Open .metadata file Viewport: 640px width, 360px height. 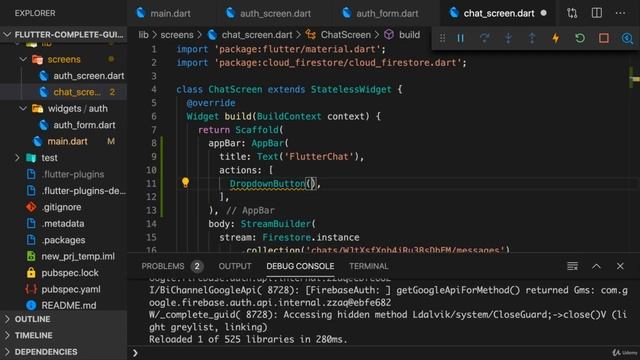[x=63, y=224]
